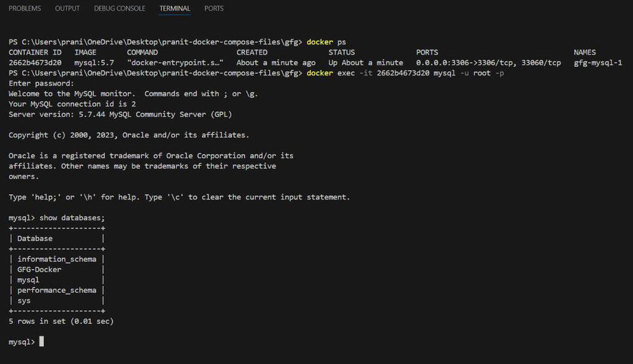Image resolution: width=633 pixels, height=364 pixels.
Task: Click the 'Up About a minute' status value
Action: click(366, 62)
